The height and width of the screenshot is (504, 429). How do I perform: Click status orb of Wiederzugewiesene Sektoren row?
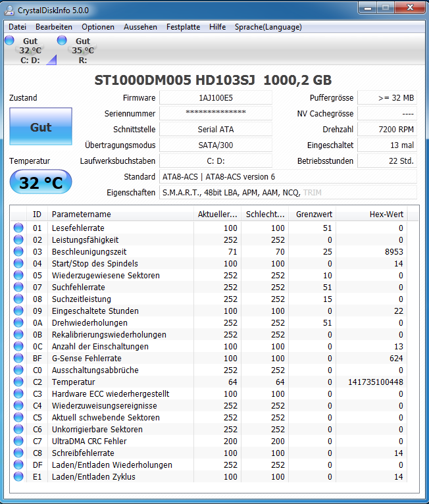[18, 275]
